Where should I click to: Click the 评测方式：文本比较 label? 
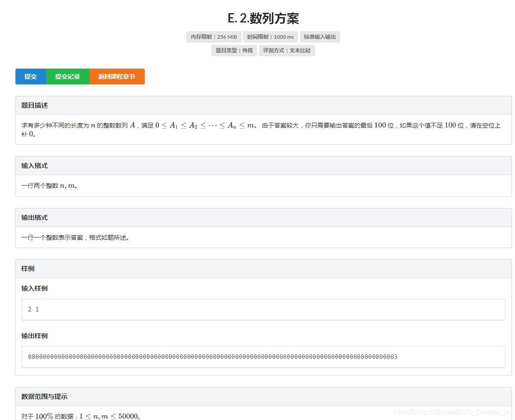pos(287,50)
